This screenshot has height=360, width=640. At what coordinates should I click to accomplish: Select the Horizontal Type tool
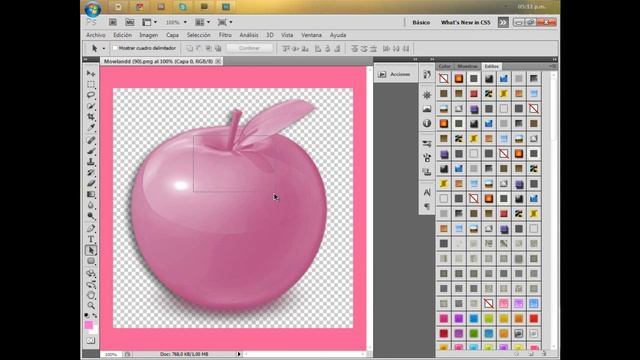click(91, 240)
